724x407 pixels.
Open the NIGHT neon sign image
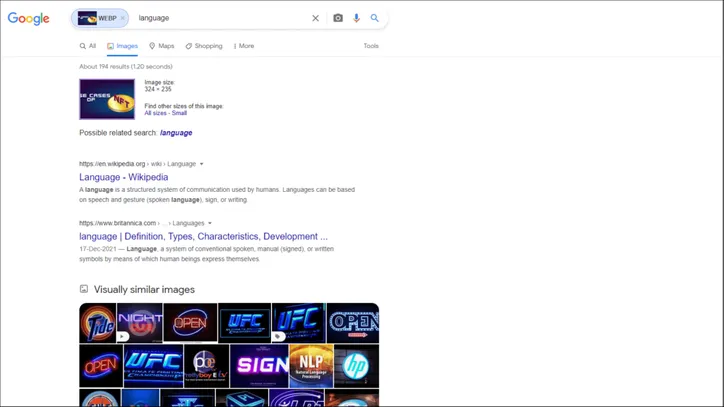coord(140,323)
